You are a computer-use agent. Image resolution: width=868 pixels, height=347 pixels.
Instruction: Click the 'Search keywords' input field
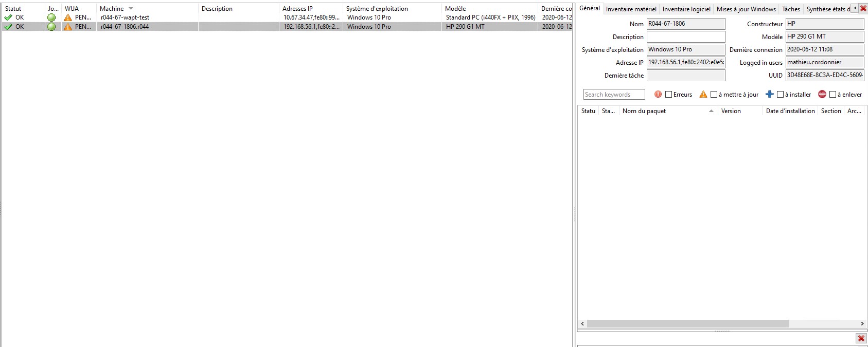[614, 95]
